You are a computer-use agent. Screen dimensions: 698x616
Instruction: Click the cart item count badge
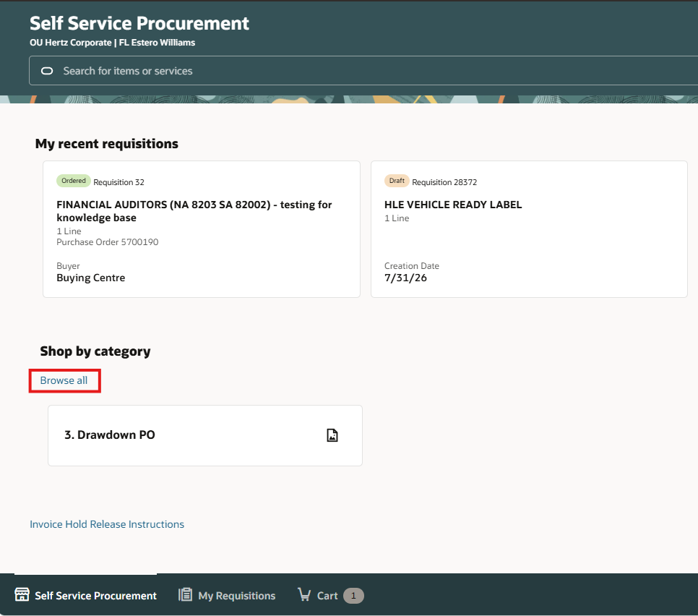pyautogui.click(x=353, y=596)
